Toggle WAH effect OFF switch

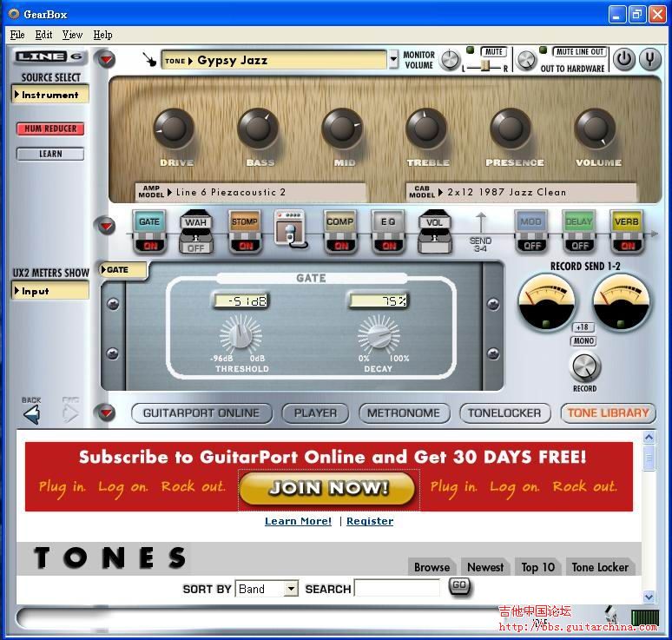point(196,248)
